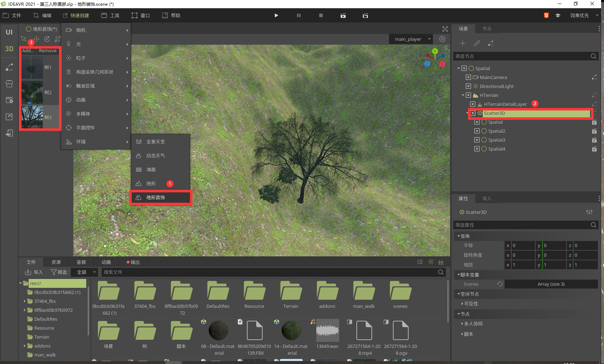The image size is (604, 364).
Task: Click the Remove button in scatter panel
Action: pyautogui.click(x=48, y=51)
